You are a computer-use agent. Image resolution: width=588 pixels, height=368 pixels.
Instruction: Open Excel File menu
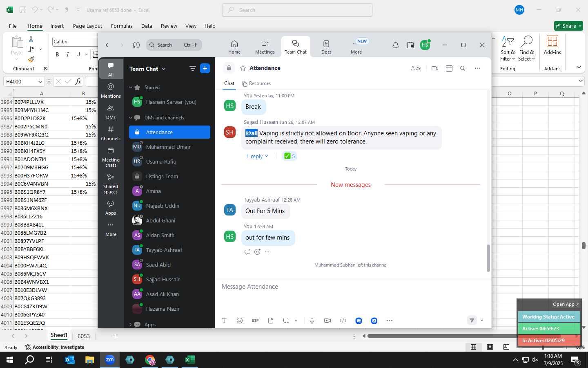[x=13, y=26]
